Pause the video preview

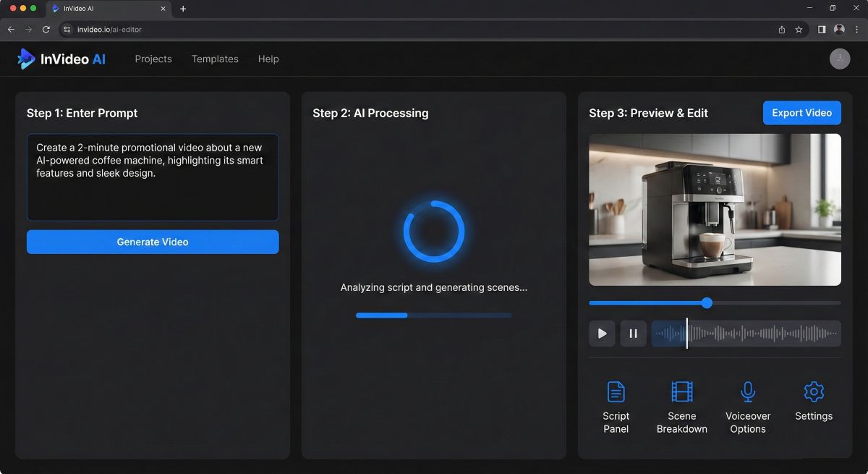(633, 333)
